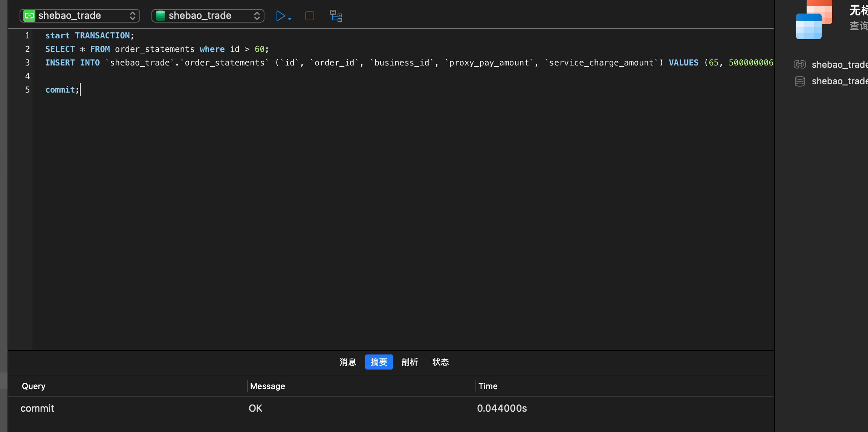This screenshot has height=432, width=868.
Task: Switch to the 状态 tab
Action: click(440, 362)
